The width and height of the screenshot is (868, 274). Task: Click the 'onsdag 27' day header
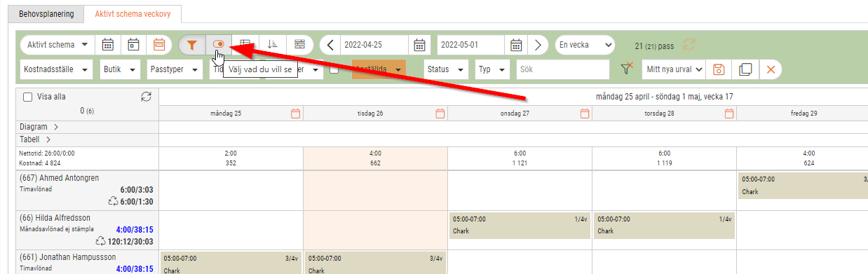point(515,113)
